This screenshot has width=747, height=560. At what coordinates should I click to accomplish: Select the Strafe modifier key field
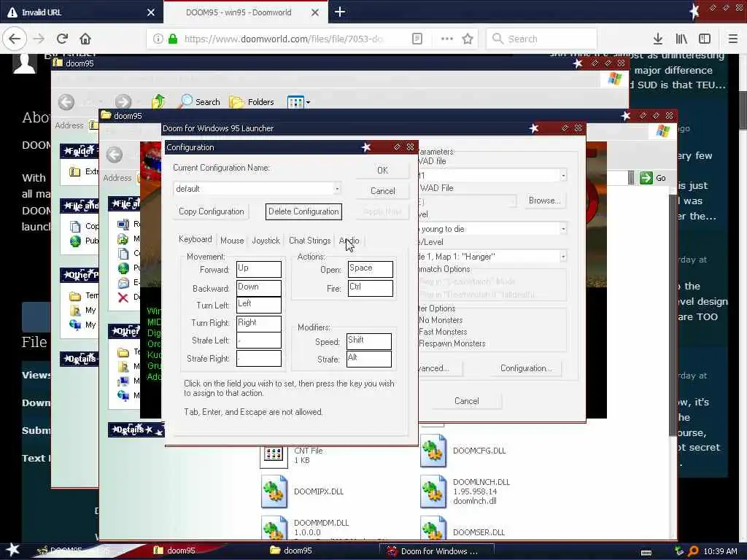pyautogui.click(x=368, y=359)
